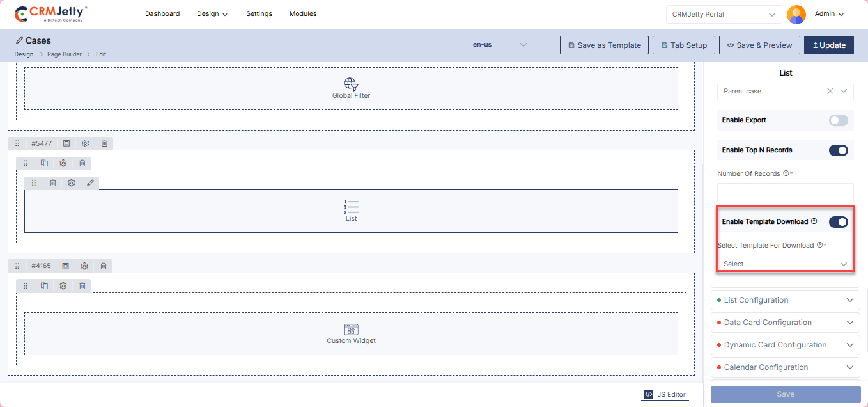Click help icon beside Enable Template Download

(x=814, y=221)
